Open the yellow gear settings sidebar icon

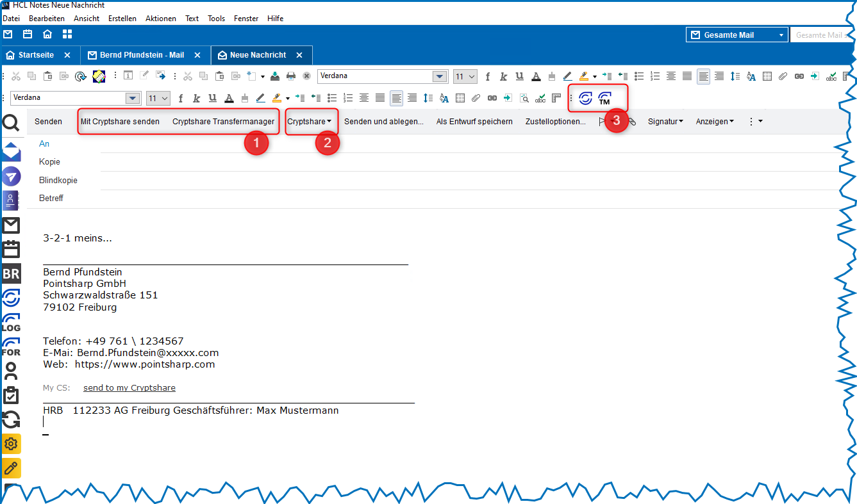pos(12,443)
